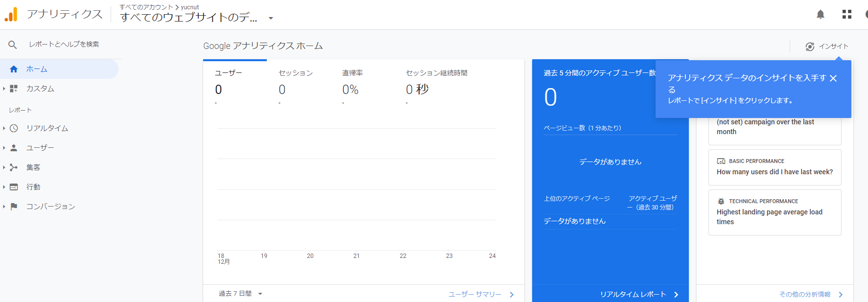
Task: Click the chart date label 21
Action: 356,256
